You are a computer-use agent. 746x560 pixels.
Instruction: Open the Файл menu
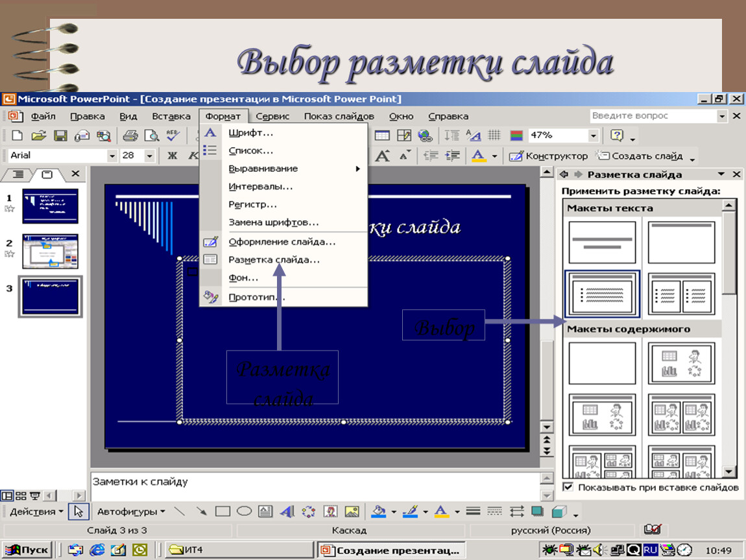(43, 117)
